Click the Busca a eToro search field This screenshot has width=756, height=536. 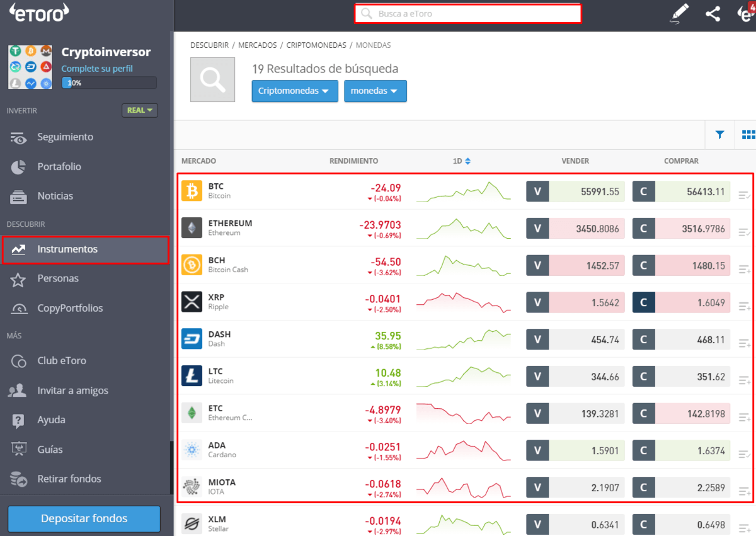point(467,13)
